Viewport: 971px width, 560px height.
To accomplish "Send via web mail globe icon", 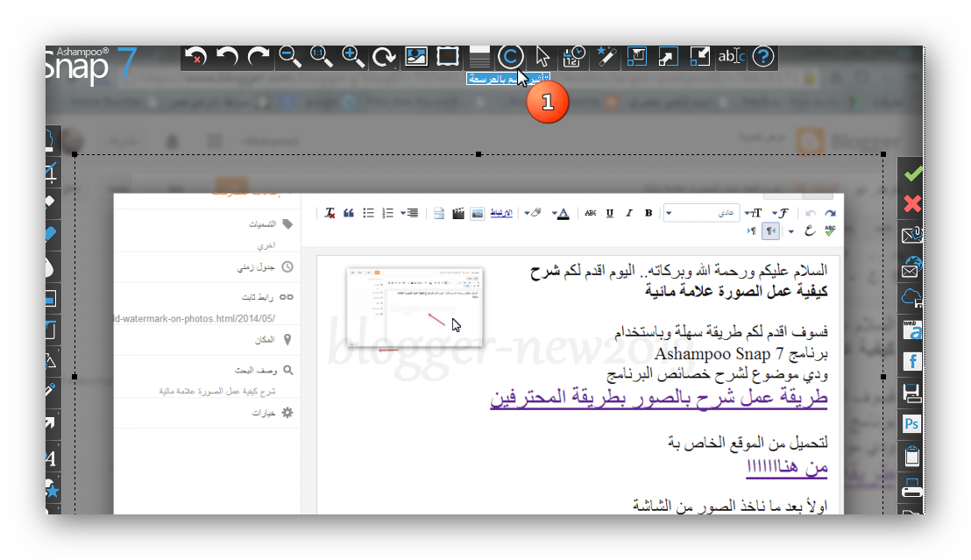I will 912,266.
